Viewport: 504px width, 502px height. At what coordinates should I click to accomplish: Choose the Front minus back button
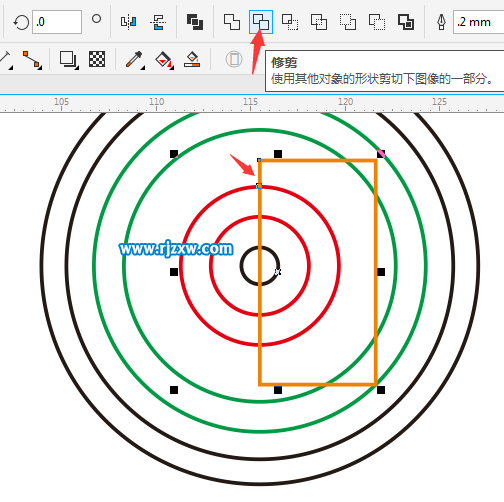348,22
